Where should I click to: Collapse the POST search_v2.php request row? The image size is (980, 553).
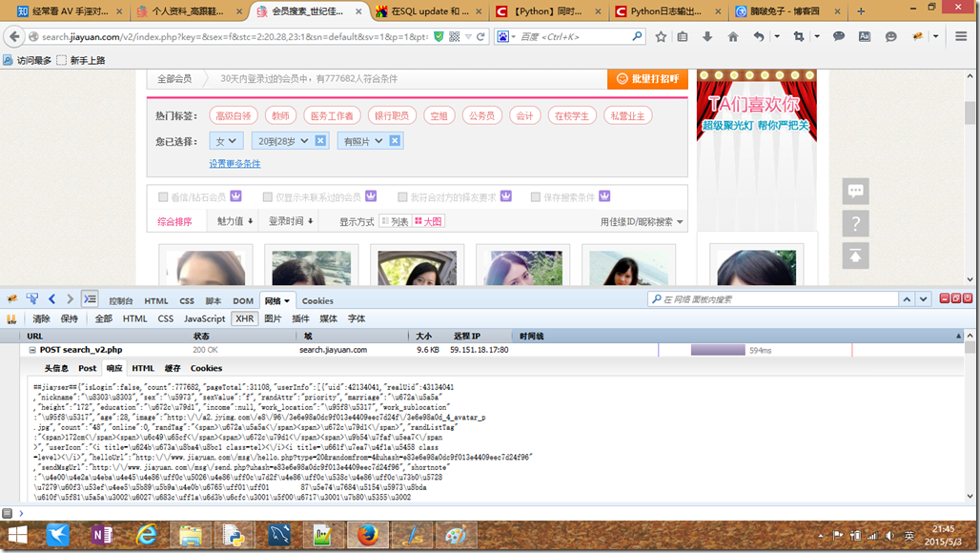tap(31, 350)
